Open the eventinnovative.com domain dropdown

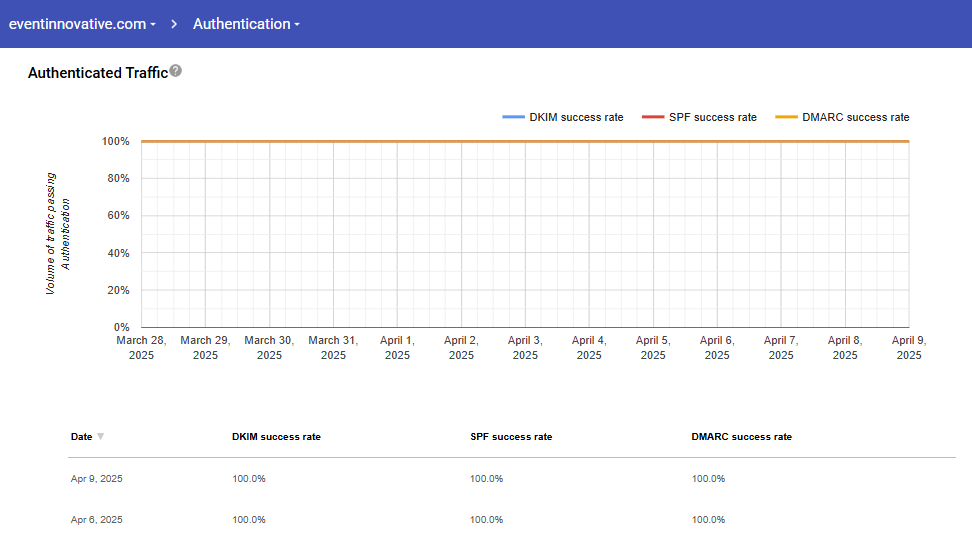point(82,24)
